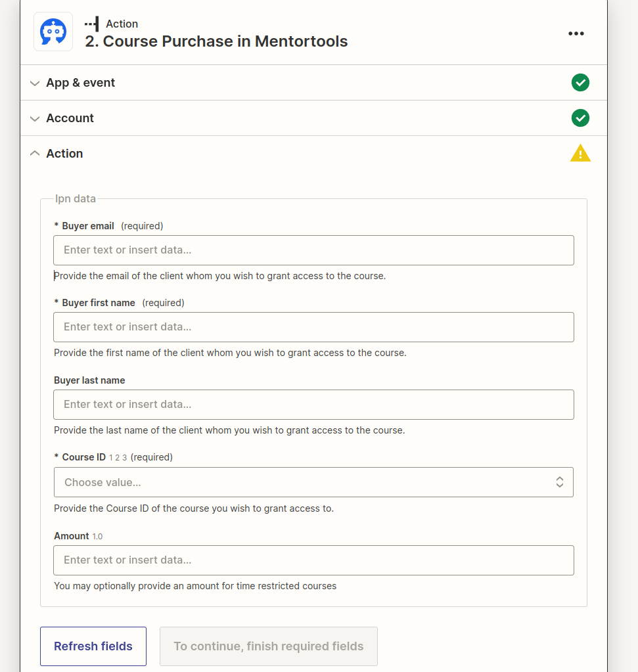638x672 pixels.
Task: Click the Account green checkmark icon
Action: tap(580, 118)
